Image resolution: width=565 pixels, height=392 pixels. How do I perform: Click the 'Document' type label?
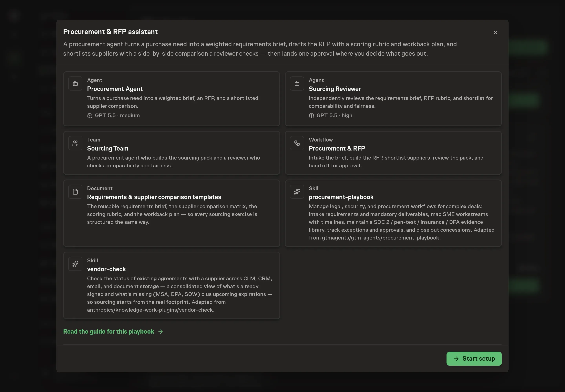[x=100, y=188]
